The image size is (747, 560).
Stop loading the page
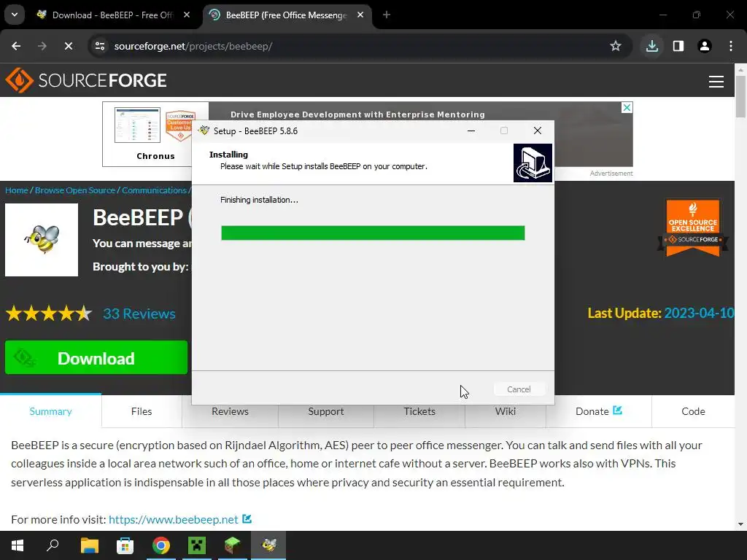[68, 46]
